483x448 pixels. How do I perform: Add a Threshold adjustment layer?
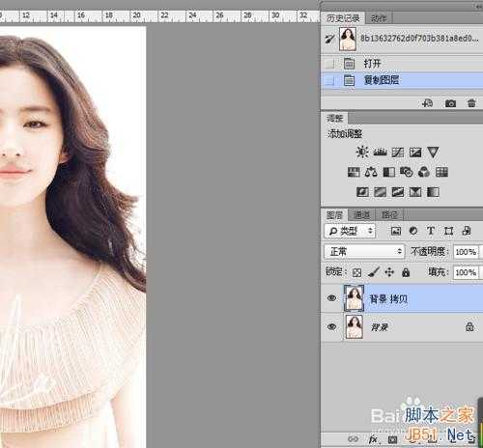coord(398,192)
